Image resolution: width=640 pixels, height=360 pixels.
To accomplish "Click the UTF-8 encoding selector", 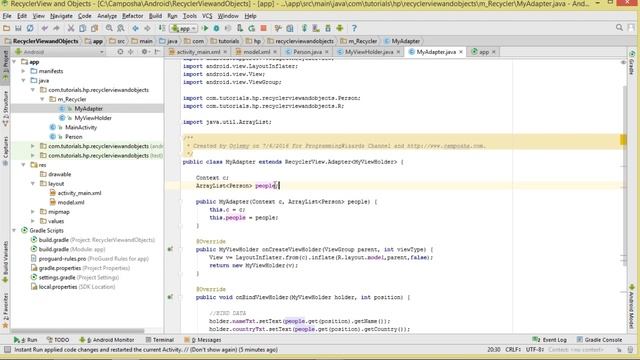I will [535, 350].
